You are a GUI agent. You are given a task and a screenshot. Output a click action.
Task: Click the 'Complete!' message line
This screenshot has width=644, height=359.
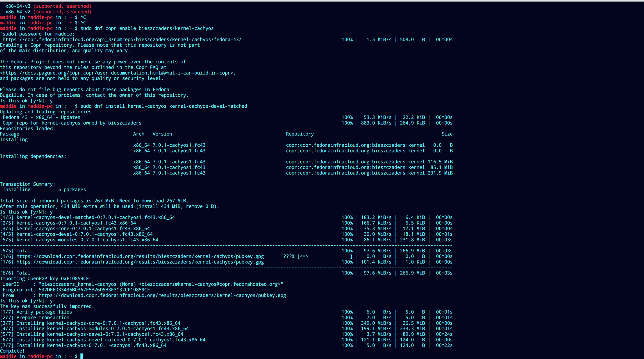tap(12, 351)
